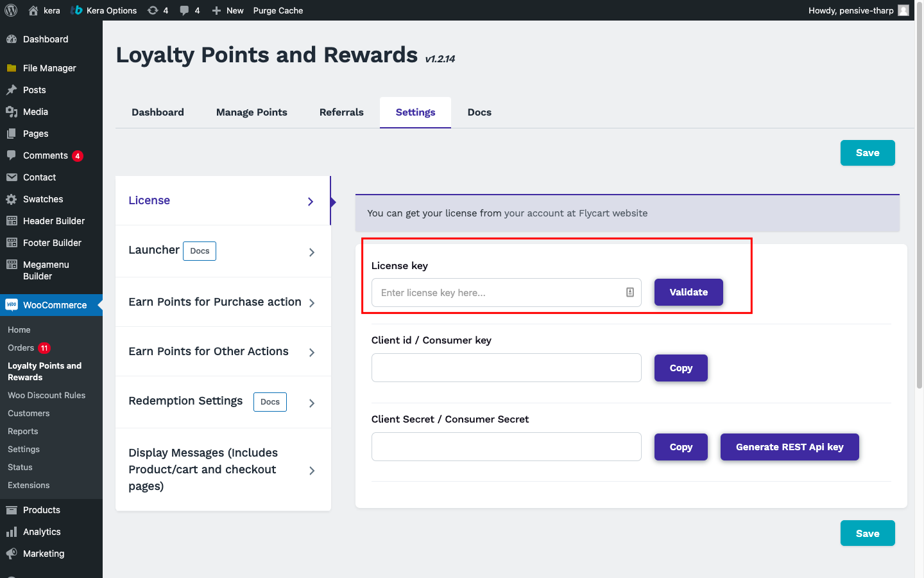
Task: Open Pages icon in sidebar
Action: point(12,134)
